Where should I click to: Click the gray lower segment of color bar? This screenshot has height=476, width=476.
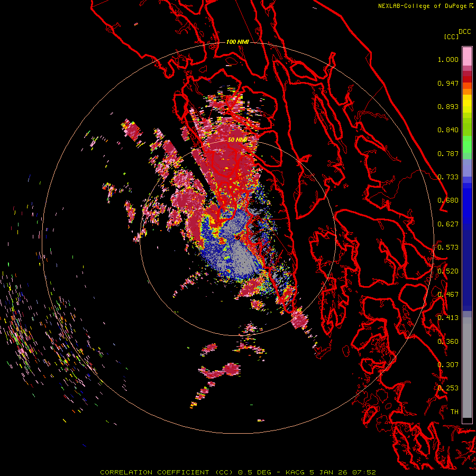[467, 368]
